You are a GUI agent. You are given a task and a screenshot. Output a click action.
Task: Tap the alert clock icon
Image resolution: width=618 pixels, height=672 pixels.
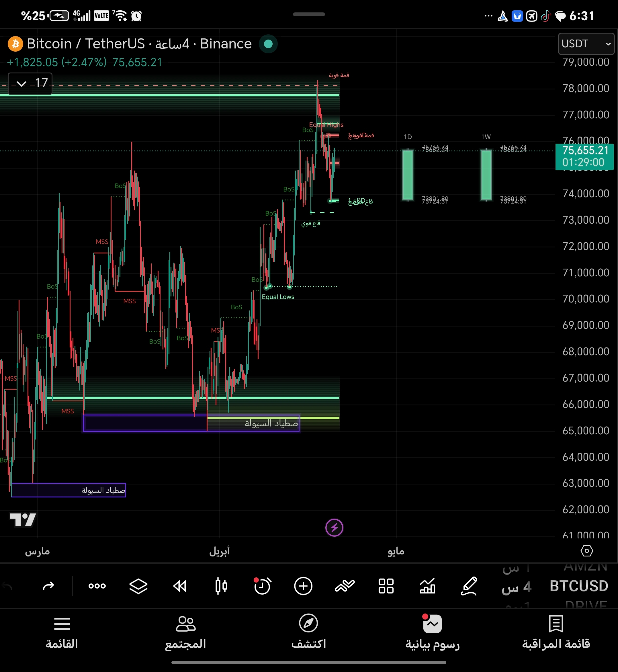[x=262, y=586]
